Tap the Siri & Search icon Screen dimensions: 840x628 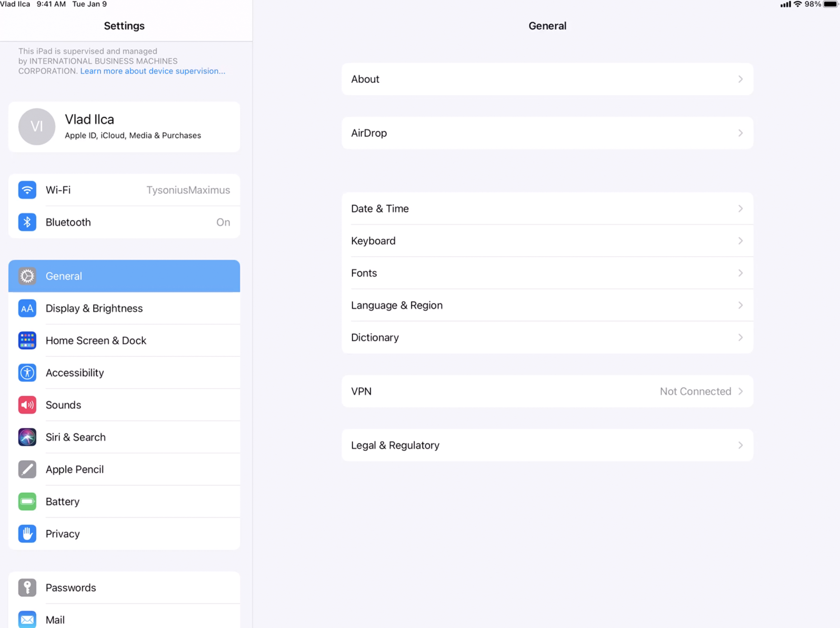[27, 437]
